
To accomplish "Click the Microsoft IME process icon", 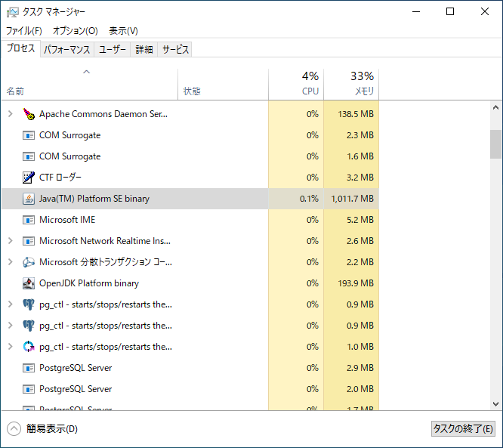I will [29, 220].
